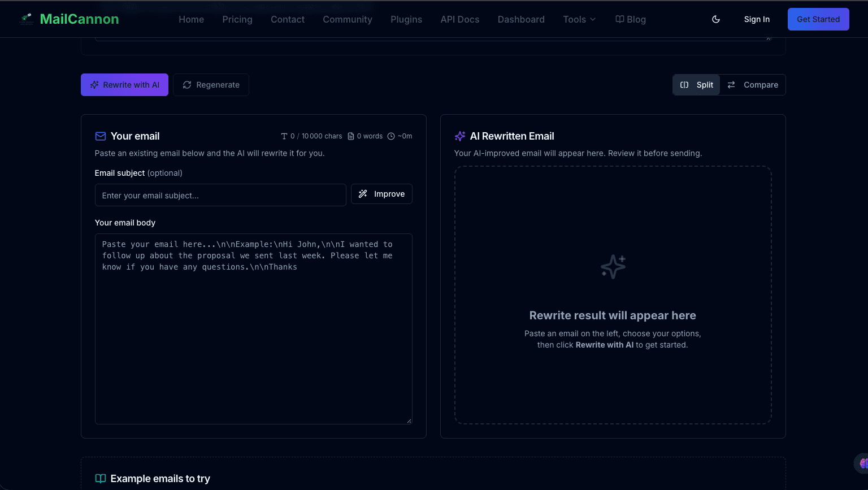Viewport: 868px width, 490px height.
Task: Click the Improve subject button
Action: point(381,194)
